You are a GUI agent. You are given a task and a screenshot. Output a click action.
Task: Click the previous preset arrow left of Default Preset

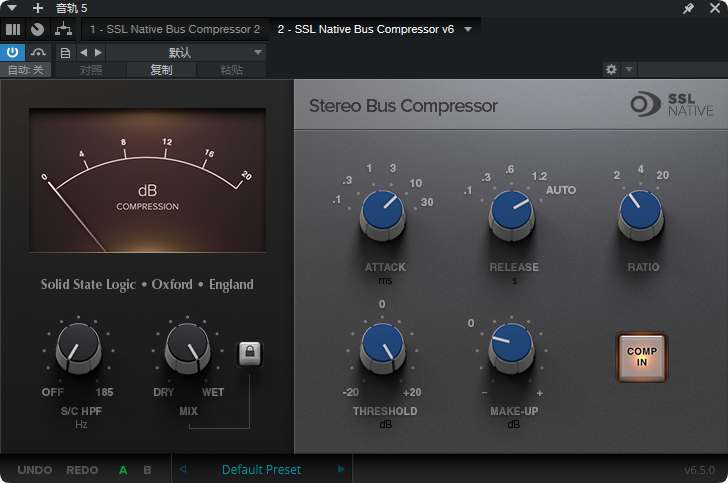183,469
